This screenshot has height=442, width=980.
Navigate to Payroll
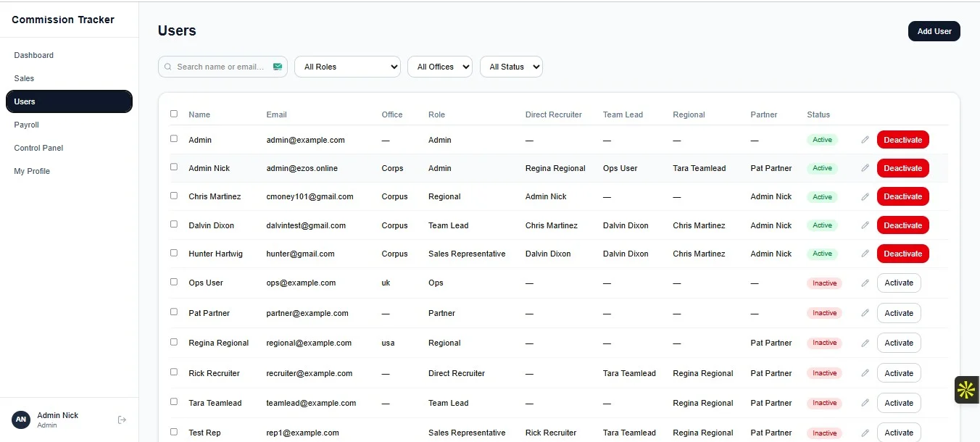pyautogui.click(x=69, y=125)
